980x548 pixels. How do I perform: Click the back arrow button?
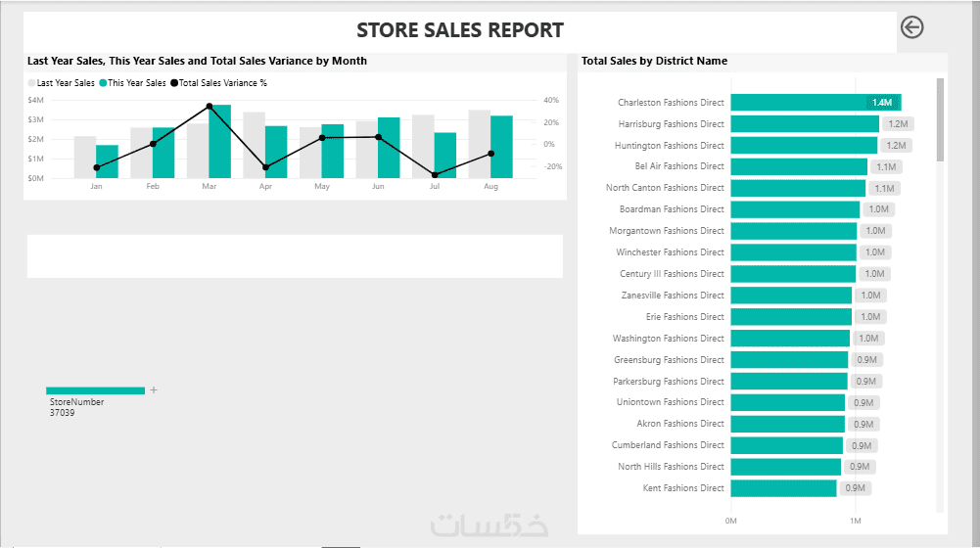911,28
